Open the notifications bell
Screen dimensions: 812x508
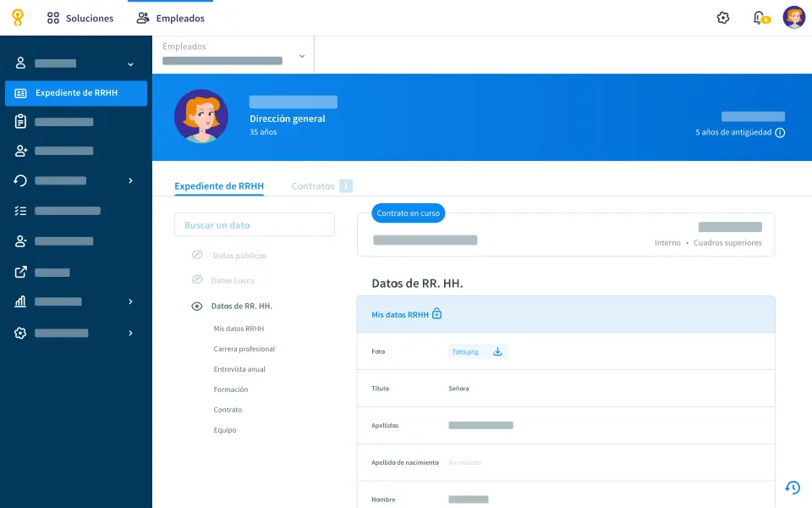(x=759, y=18)
